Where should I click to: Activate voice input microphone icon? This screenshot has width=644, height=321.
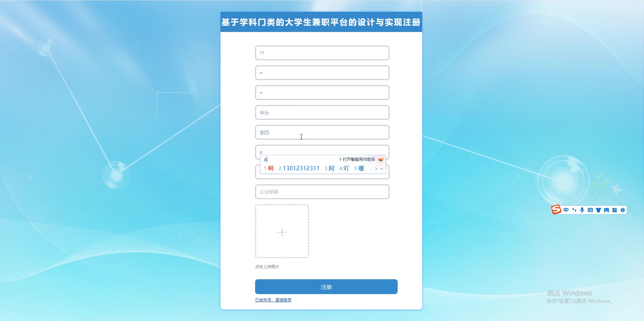pos(582,210)
